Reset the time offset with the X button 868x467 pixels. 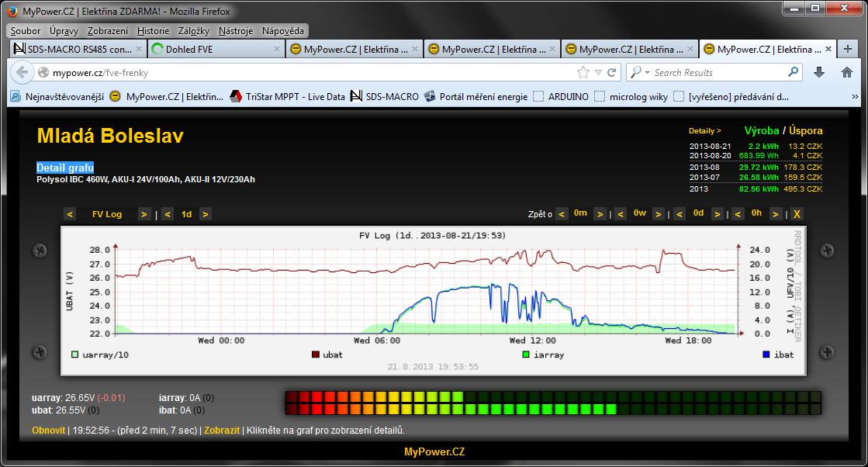point(797,214)
